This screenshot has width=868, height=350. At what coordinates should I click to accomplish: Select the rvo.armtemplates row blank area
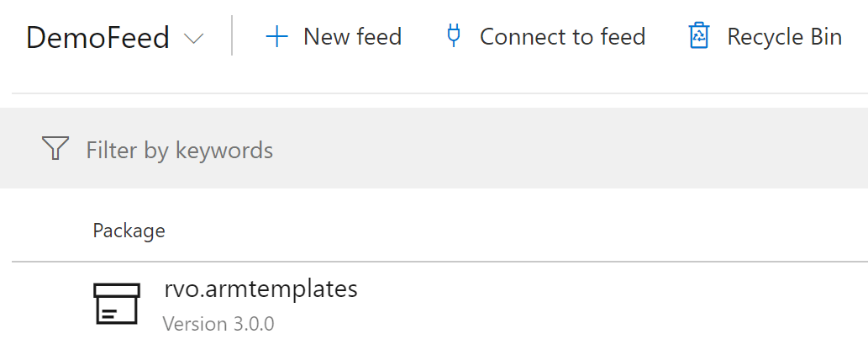click(588, 306)
